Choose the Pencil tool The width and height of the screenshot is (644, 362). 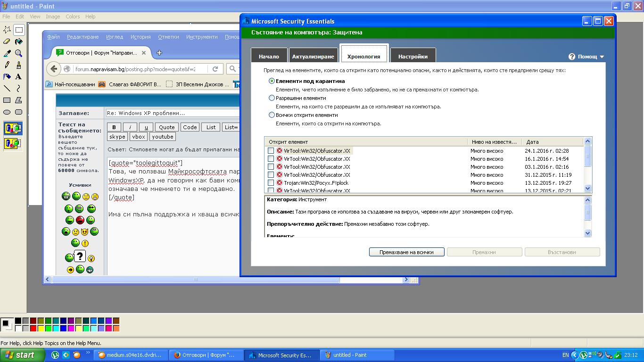(x=7, y=65)
